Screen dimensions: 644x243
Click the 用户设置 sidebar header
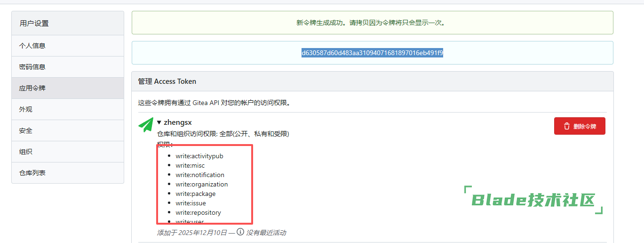(x=34, y=23)
